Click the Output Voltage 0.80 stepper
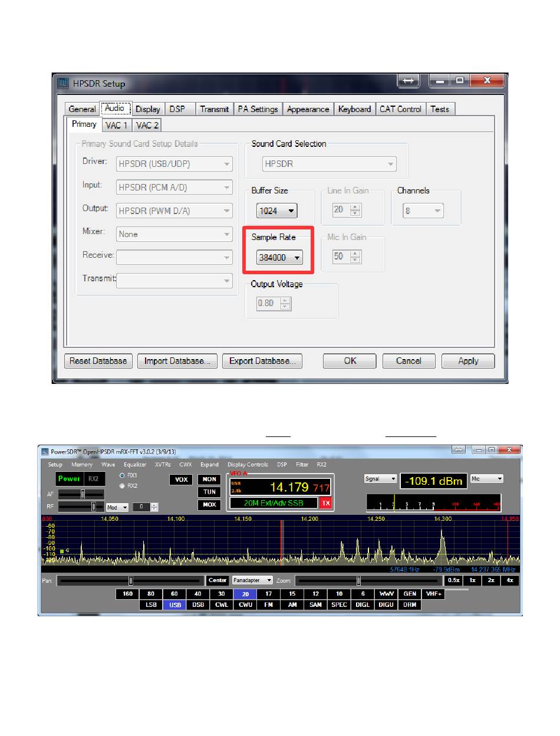This screenshot has height=736, width=560. (274, 304)
